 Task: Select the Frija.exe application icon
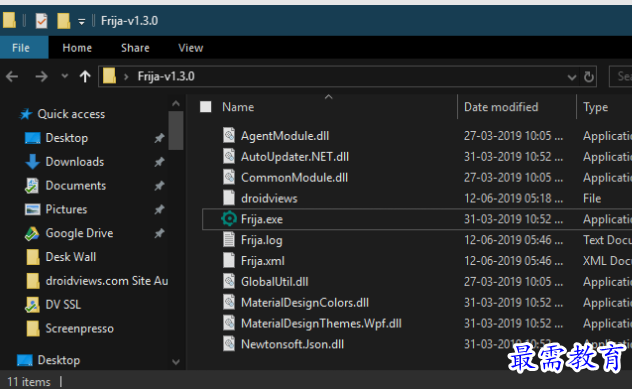pyautogui.click(x=229, y=219)
